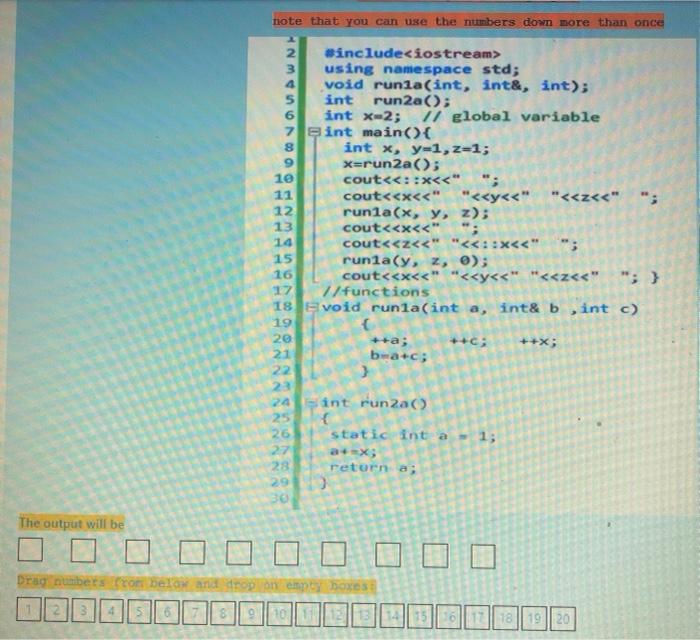Click the 'static int a = 1;' line
Viewport: 700px width, 640px height.
coord(412,435)
